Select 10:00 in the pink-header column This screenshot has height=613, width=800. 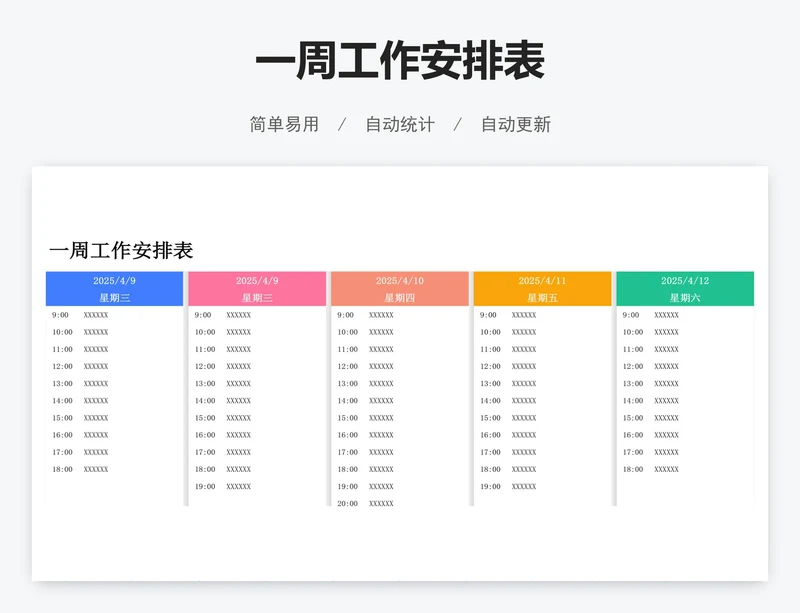click(205, 332)
